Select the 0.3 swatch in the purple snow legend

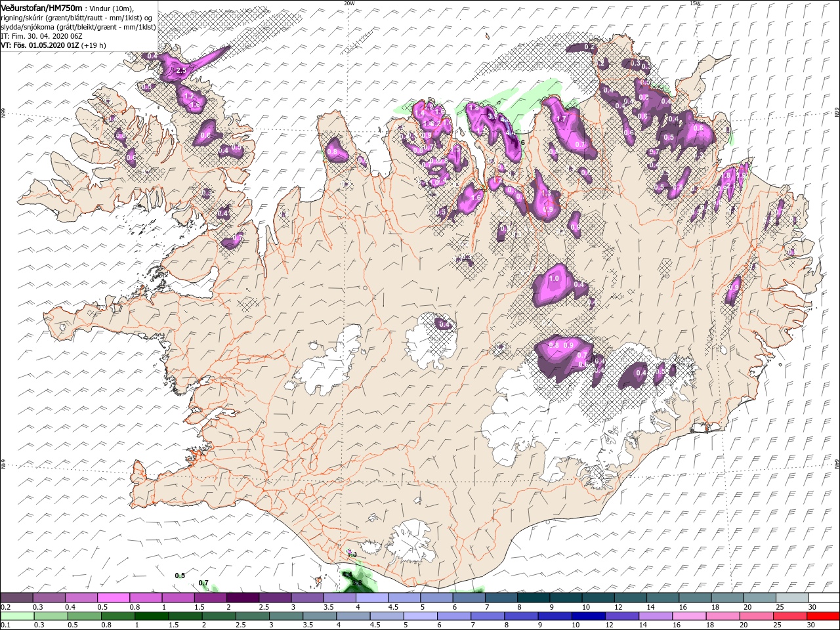tap(49, 598)
